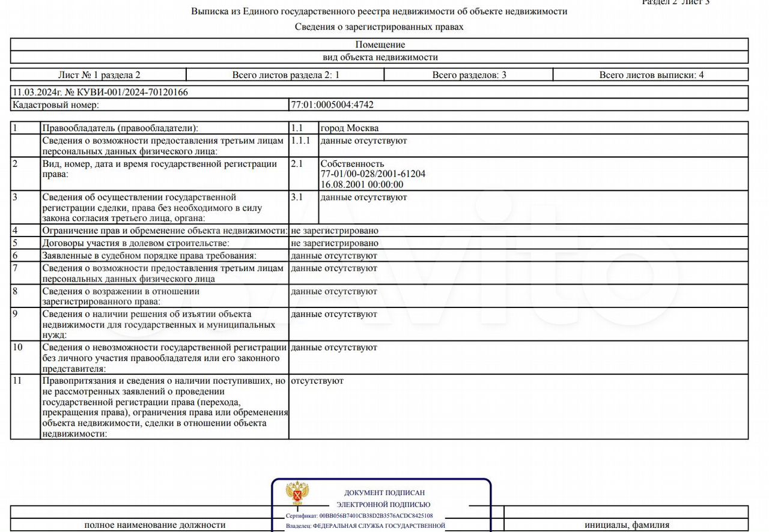Click 'полное наименование должности' caption

[155, 525]
